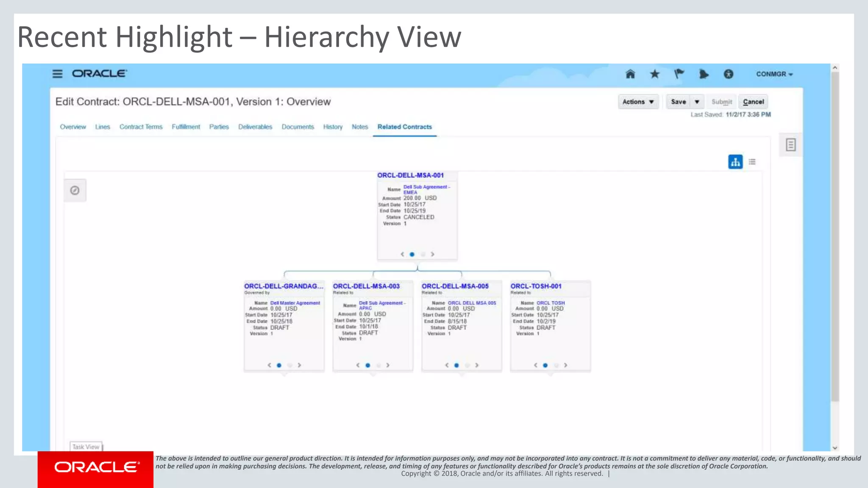
Task: Click the vertical scrollbar thumb
Action: click(x=835, y=237)
